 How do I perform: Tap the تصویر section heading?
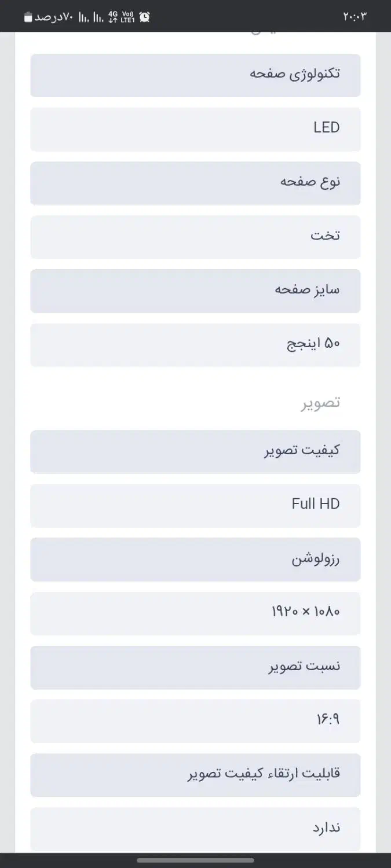[320, 403]
